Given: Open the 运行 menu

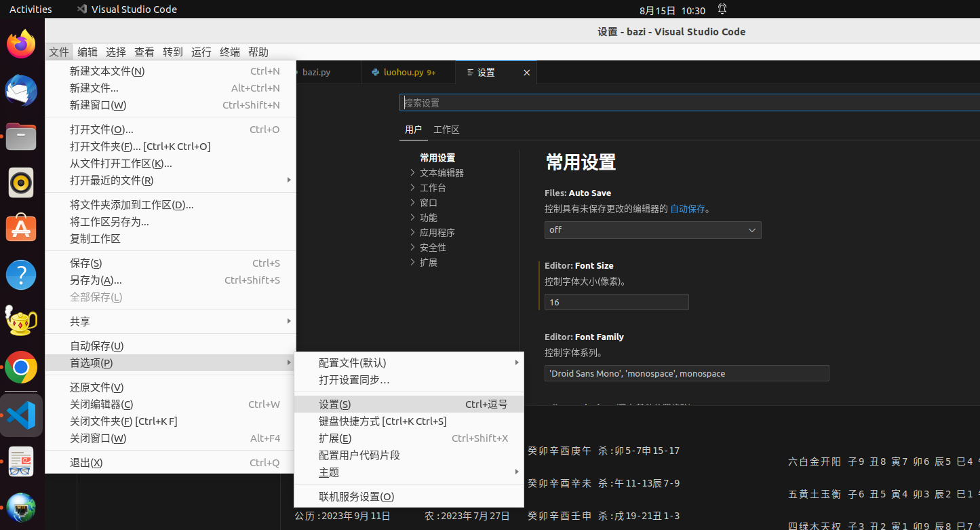Looking at the screenshot, I should pyautogui.click(x=201, y=52).
